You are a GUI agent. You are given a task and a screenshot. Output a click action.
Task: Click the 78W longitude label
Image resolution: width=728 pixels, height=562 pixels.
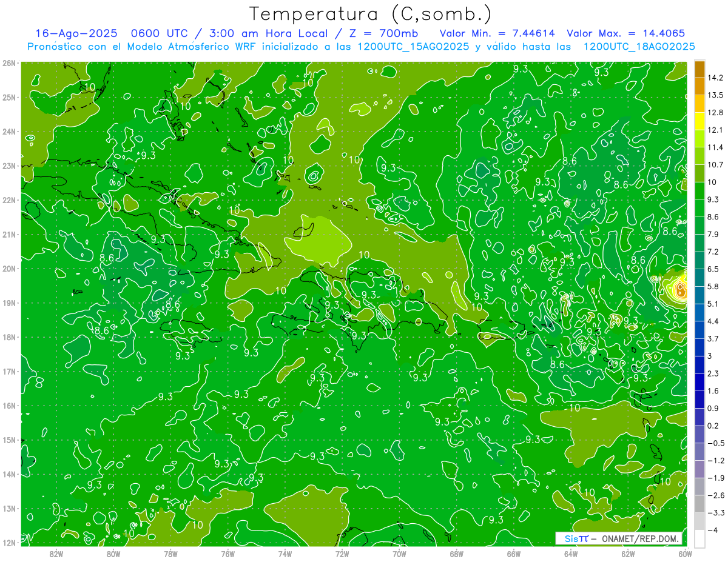click(170, 554)
